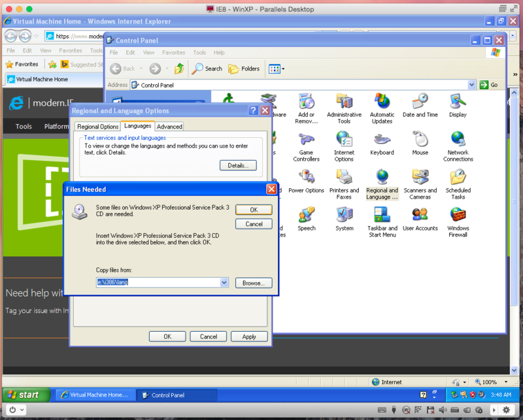Screen dimensions: 523x420
Task: Click OK in Regional and Language Options
Action: [167, 336]
